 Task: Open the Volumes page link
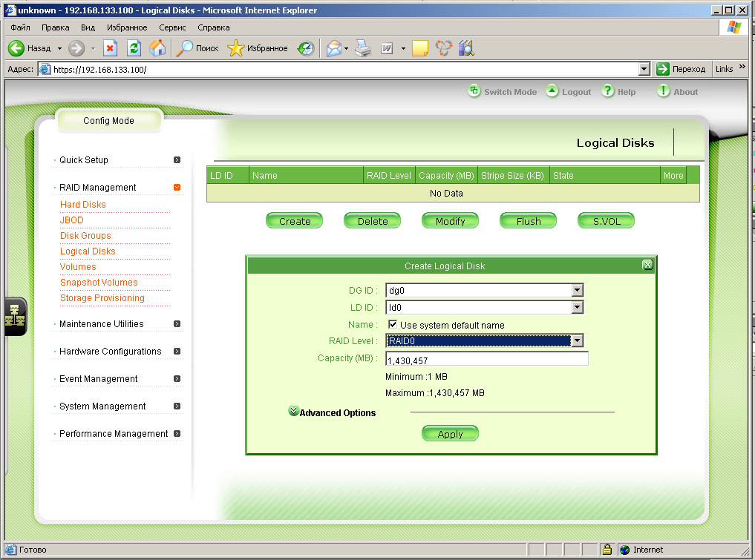point(78,266)
